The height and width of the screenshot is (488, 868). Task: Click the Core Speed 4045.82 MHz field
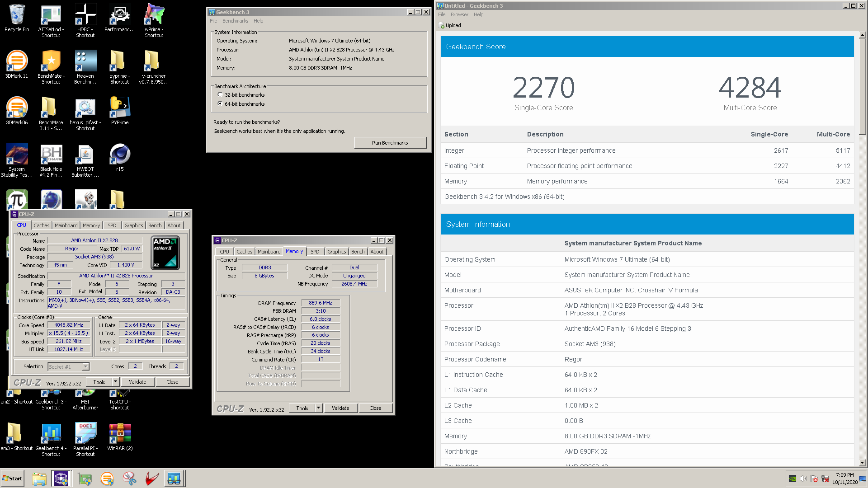coord(69,325)
